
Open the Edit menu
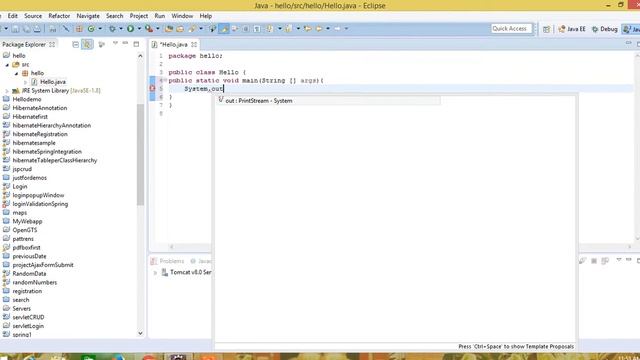point(13,16)
